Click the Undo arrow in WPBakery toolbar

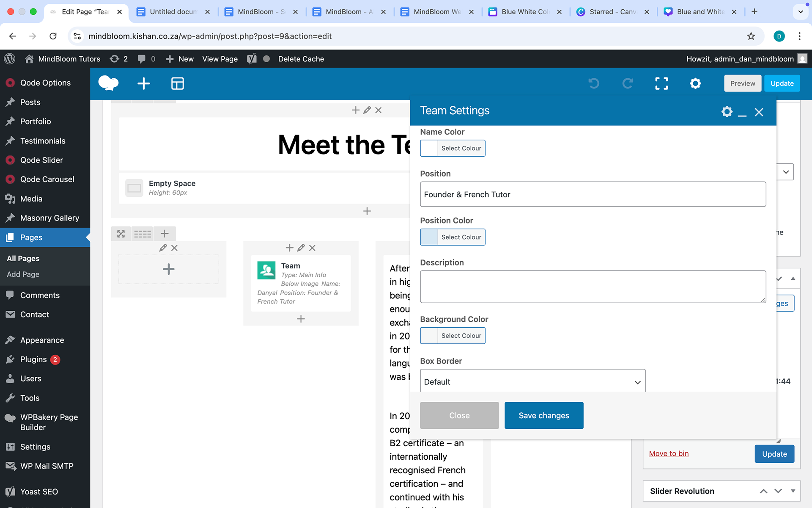tap(594, 83)
